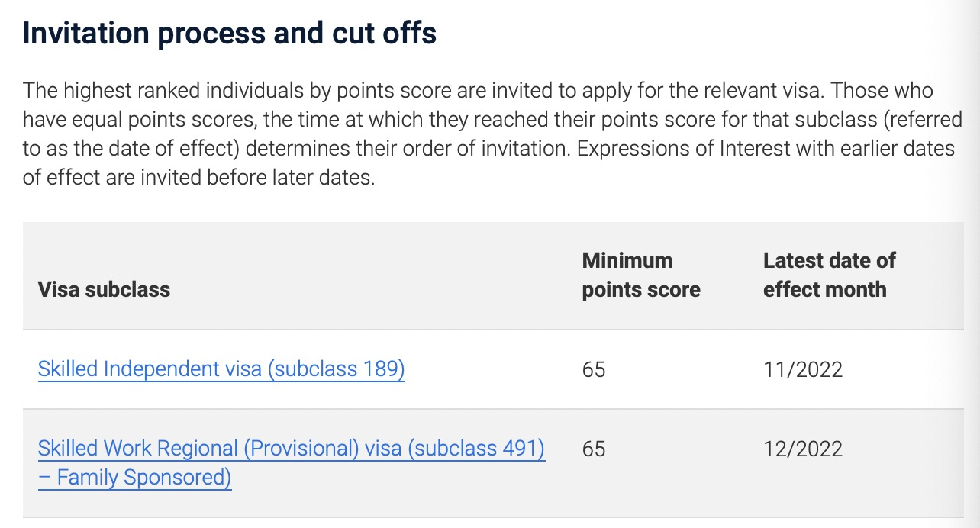Open the Skilled Independent visa (subclass 189) link
The width and height of the screenshot is (980, 528).
tap(221, 369)
